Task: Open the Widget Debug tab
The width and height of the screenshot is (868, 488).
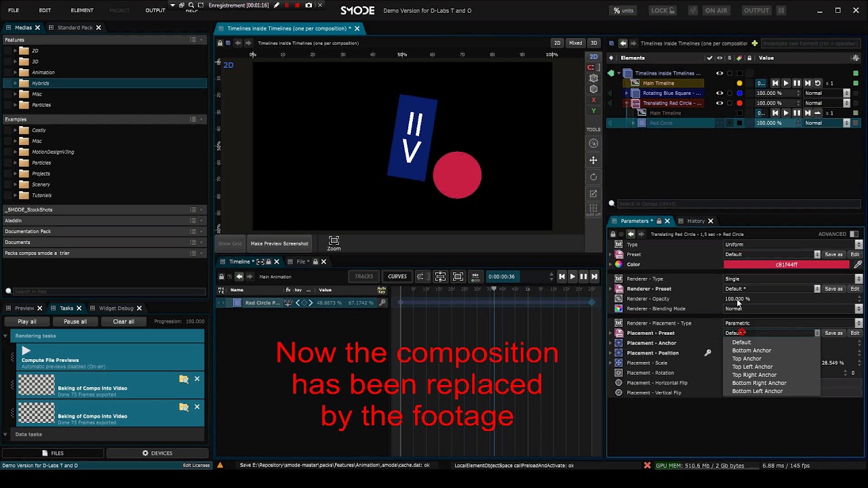Action: click(116, 308)
